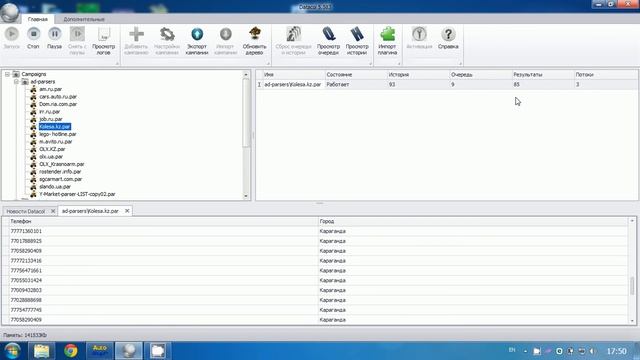
Task: Click the Результаты column header
Action: click(543, 75)
